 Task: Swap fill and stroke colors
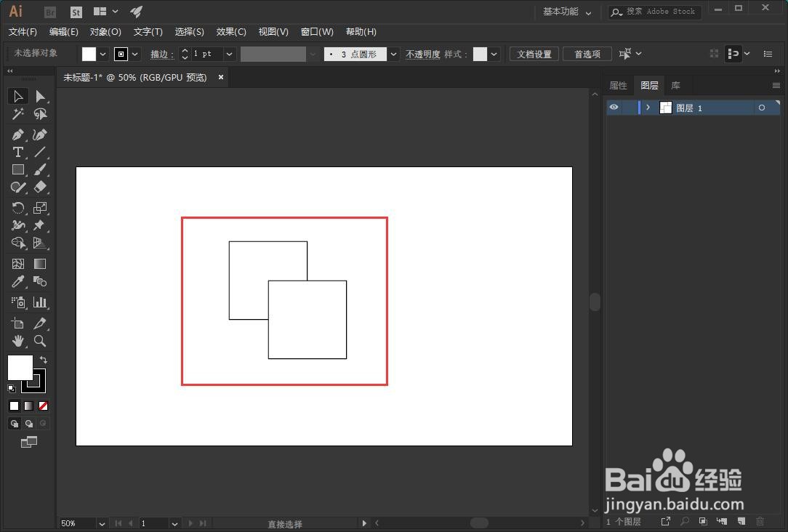click(44, 360)
